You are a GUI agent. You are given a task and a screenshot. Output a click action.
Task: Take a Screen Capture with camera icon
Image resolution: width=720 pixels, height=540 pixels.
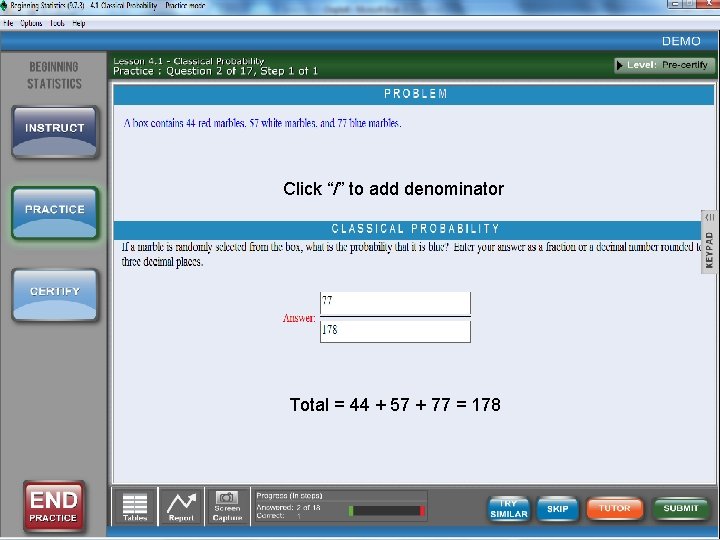click(x=227, y=506)
